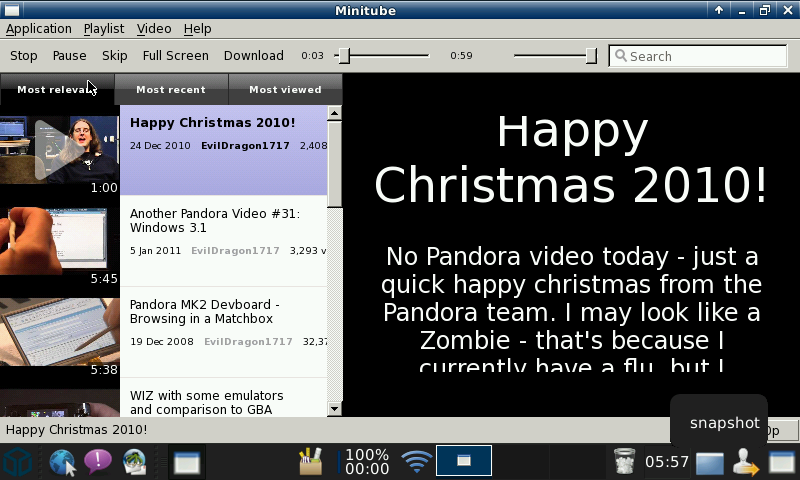The image size is (800, 480).
Task: Open the cube start menu icon
Action: tap(17, 462)
